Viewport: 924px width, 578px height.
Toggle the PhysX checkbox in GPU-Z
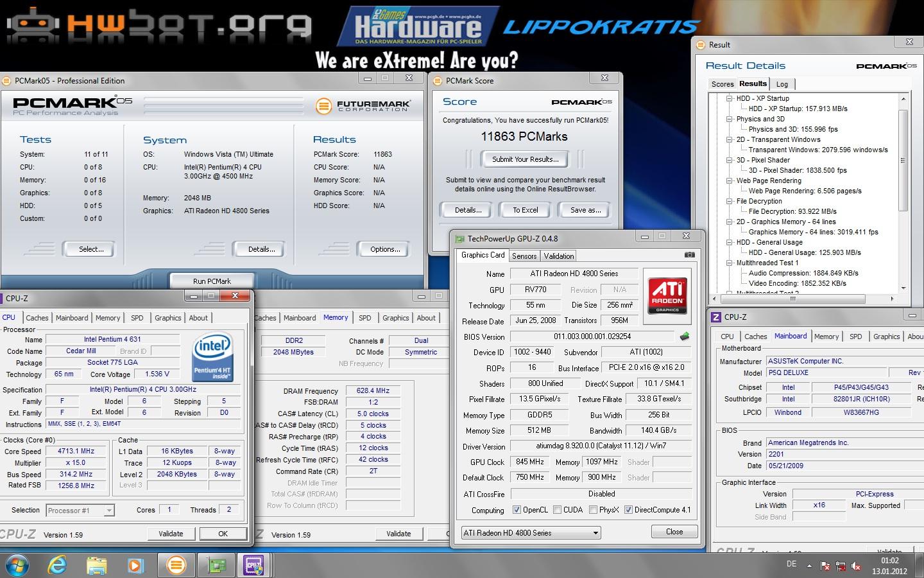click(x=593, y=510)
